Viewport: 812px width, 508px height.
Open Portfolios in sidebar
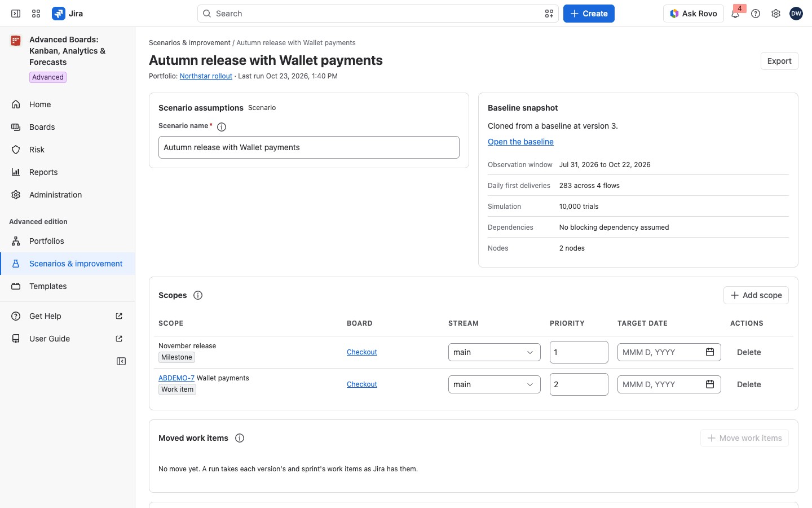(68, 241)
